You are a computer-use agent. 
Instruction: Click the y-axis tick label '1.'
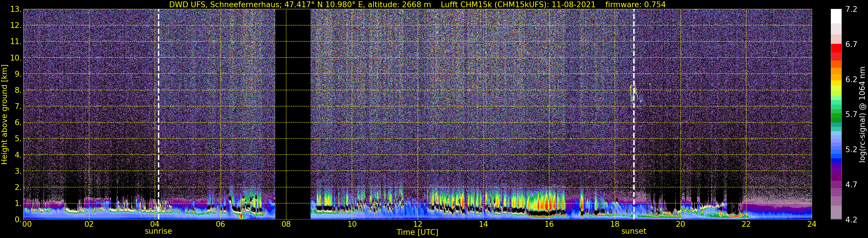[18, 203]
